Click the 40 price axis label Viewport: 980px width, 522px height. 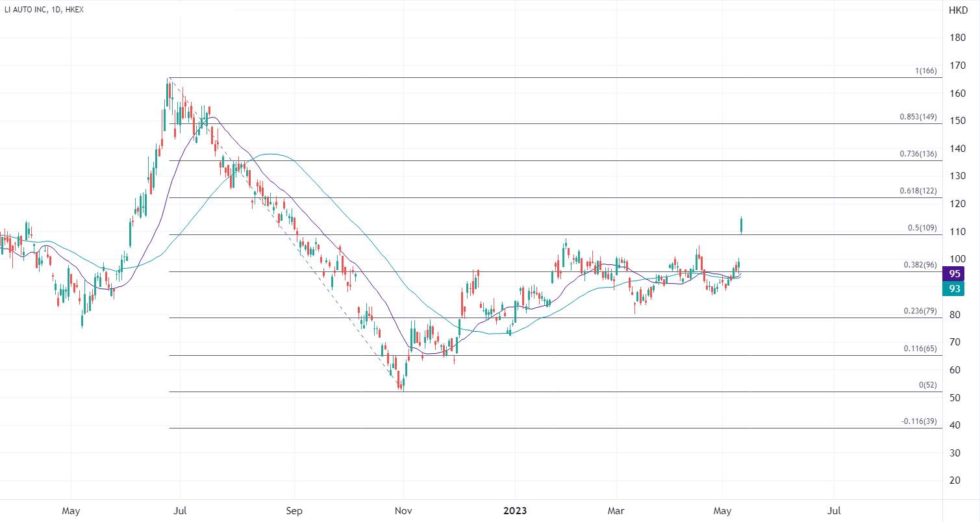coord(955,425)
